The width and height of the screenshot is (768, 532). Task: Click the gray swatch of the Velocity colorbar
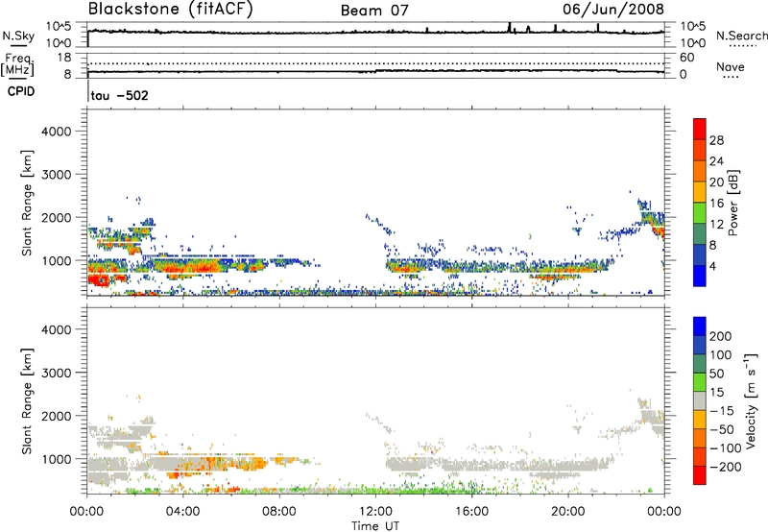(700, 400)
